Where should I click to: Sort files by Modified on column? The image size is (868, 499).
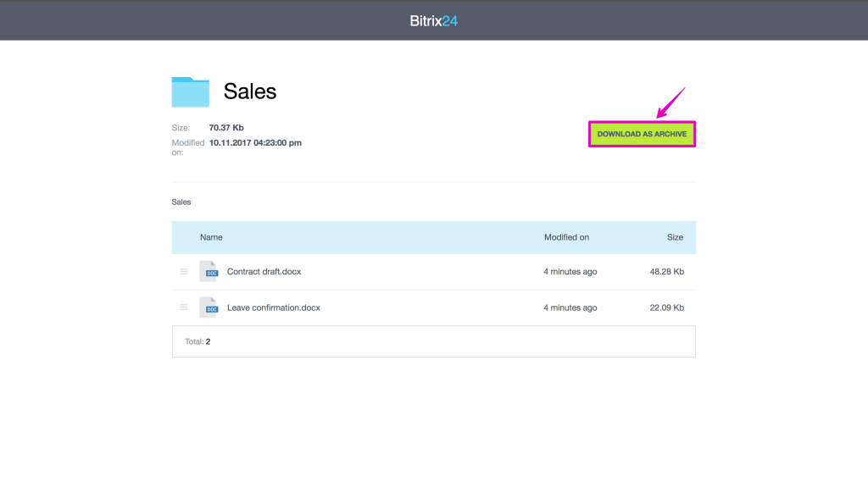566,237
